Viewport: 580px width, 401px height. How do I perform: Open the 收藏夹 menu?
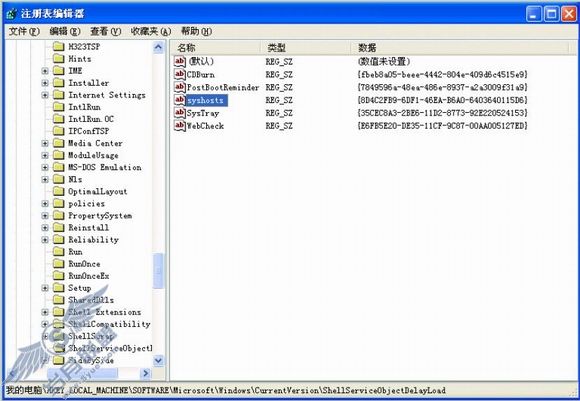pyautogui.click(x=151, y=31)
